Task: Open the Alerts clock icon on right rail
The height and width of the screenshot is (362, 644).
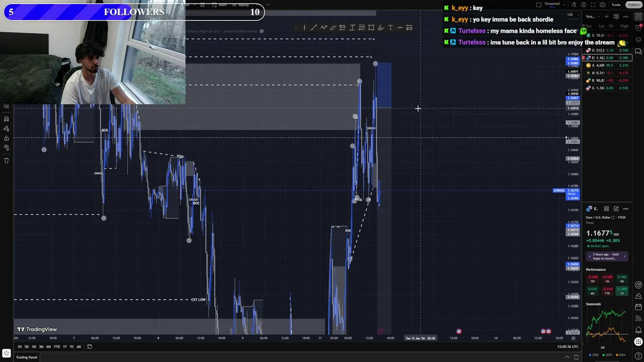Action: pyautogui.click(x=638, y=28)
